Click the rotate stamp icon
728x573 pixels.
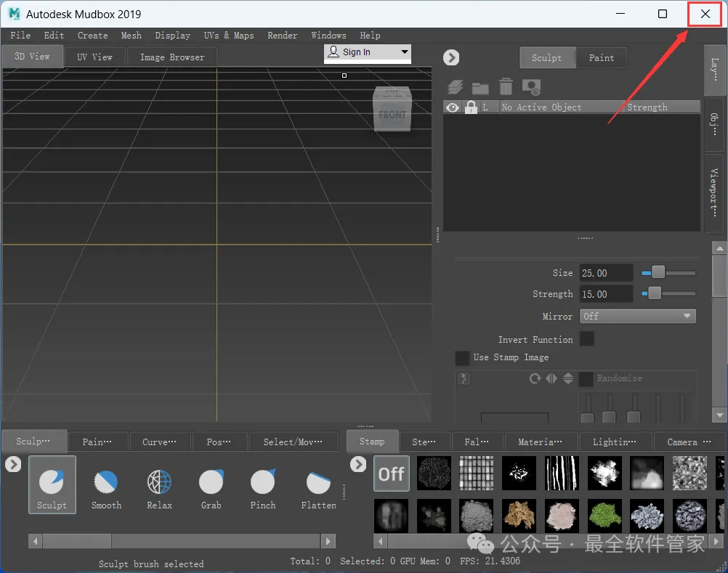point(535,378)
